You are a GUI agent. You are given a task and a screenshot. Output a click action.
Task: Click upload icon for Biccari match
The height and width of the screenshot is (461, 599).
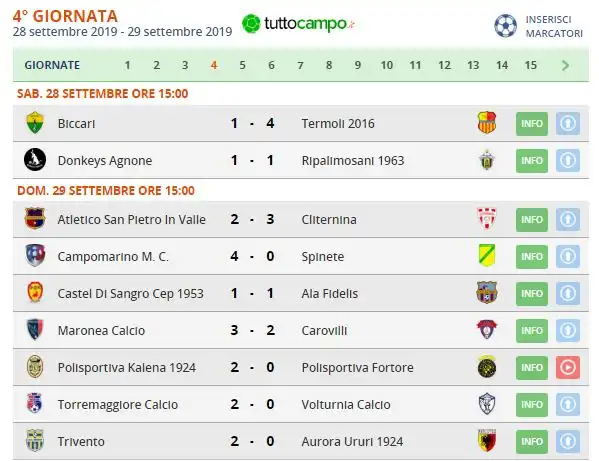tap(568, 123)
